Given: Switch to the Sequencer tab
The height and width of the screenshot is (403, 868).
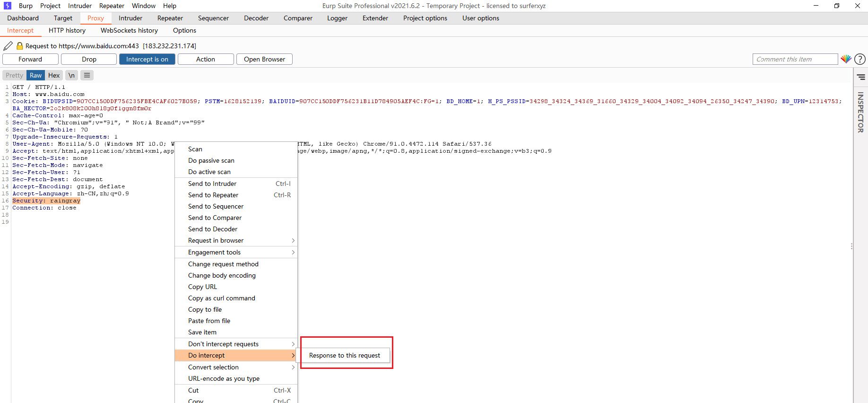Looking at the screenshot, I should pyautogui.click(x=213, y=18).
